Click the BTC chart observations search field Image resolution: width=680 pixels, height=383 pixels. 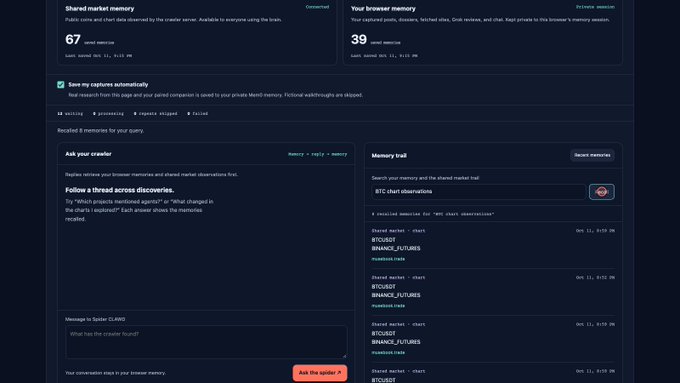coord(478,192)
